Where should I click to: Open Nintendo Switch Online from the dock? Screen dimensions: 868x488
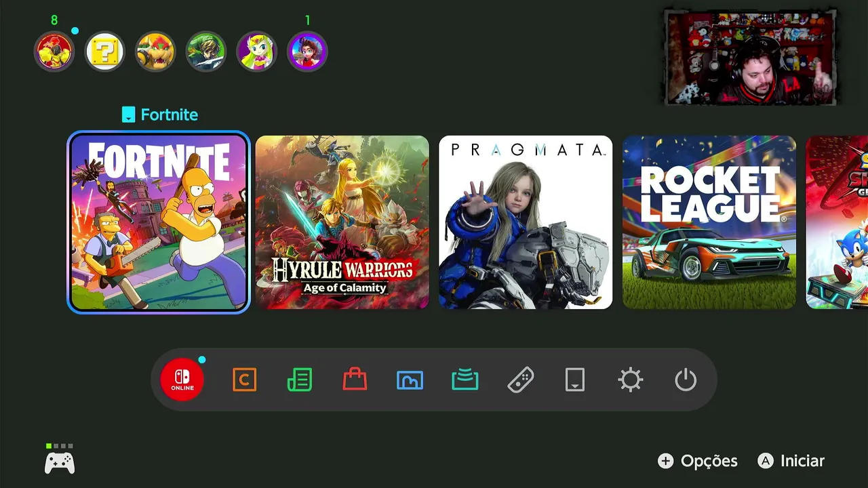pyautogui.click(x=182, y=380)
